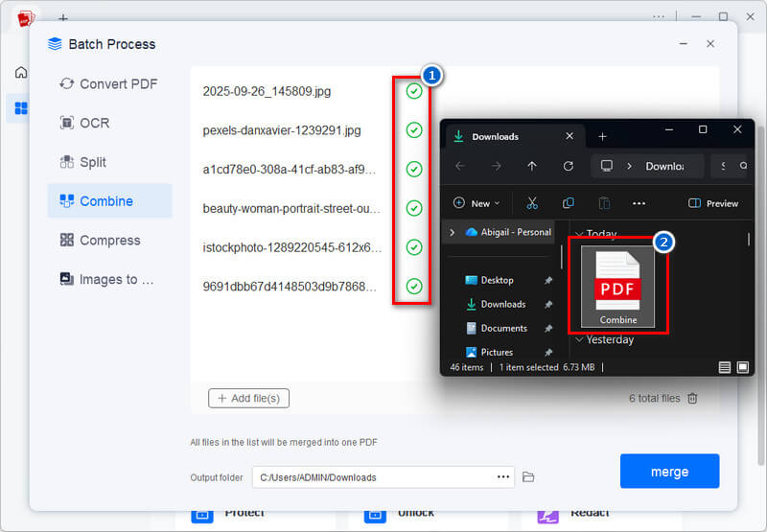The height and width of the screenshot is (532, 767).
Task: Click the status checkmark for 2025-09-26_145809.jpg
Action: pyautogui.click(x=413, y=91)
